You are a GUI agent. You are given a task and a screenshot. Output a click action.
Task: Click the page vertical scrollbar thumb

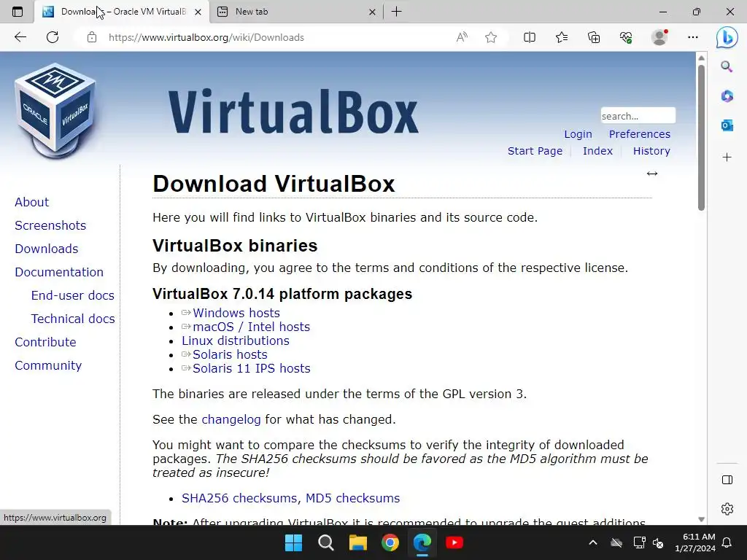pos(701,137)
